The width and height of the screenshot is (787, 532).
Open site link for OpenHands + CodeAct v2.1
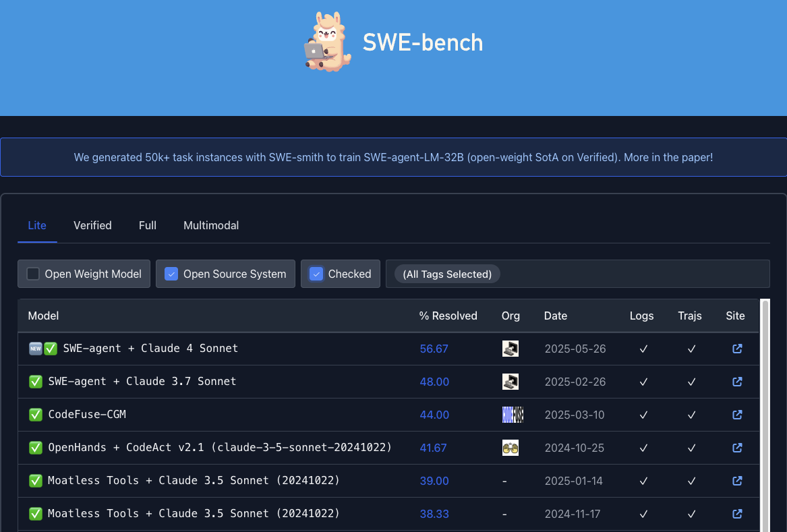click(737, 448)
